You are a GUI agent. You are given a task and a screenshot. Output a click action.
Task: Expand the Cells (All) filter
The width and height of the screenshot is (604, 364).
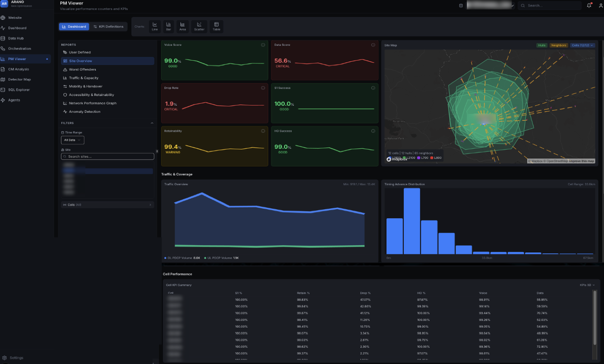pos(108,205)
